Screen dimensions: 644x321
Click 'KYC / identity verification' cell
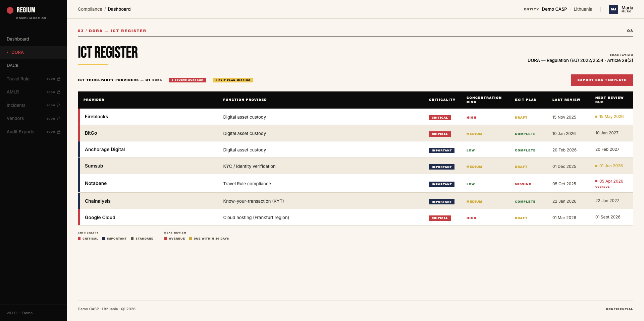click(x=249, y=167)
